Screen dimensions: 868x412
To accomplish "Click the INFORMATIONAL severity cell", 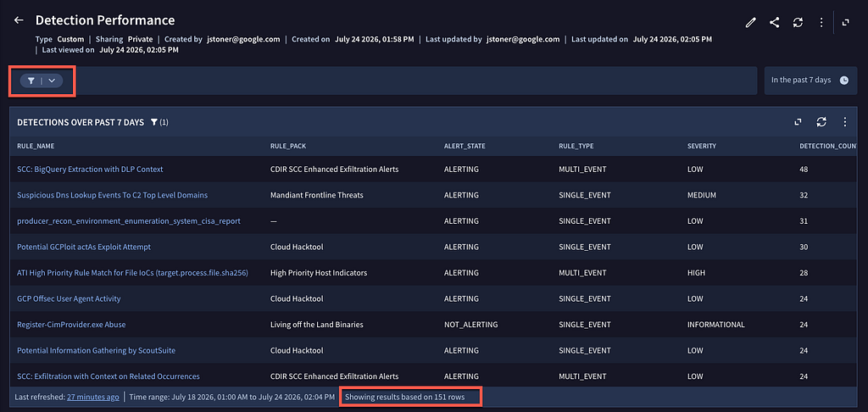I will (x=715, y=325).
